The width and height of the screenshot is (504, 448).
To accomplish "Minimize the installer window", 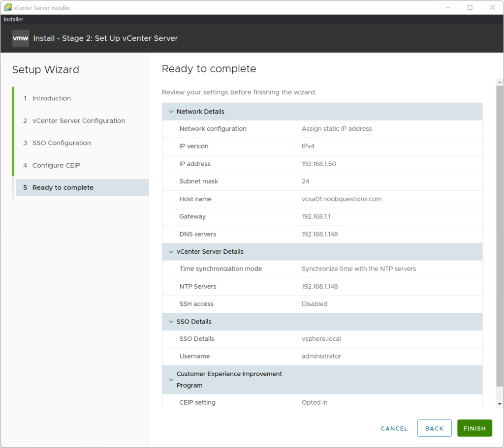I will [x=448, y=7].
